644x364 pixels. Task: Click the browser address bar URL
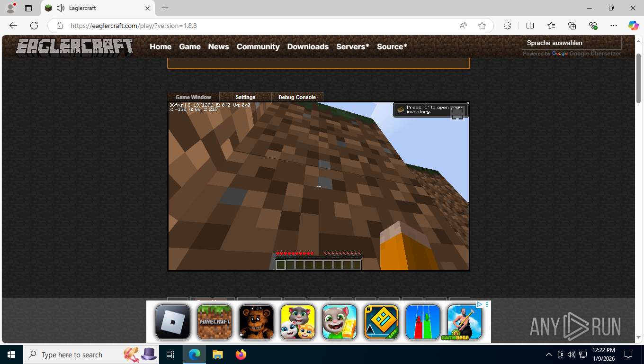[134, 26]
